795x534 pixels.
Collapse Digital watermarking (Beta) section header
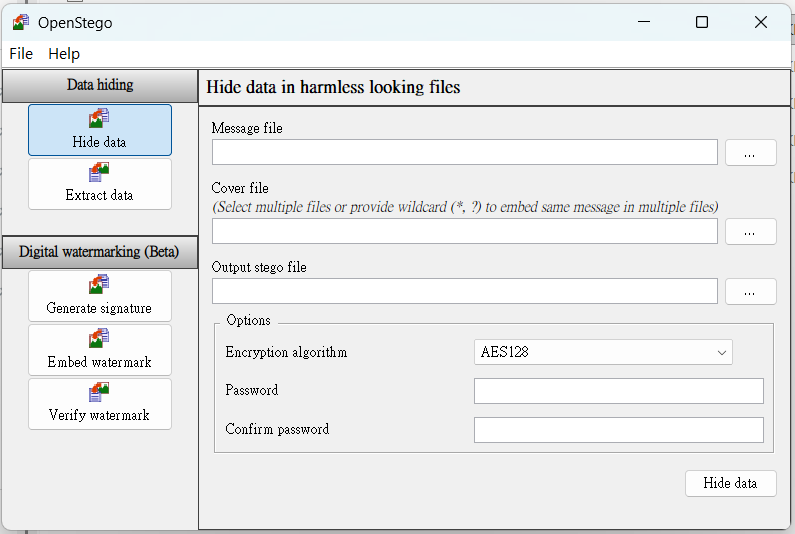[100, 252]
